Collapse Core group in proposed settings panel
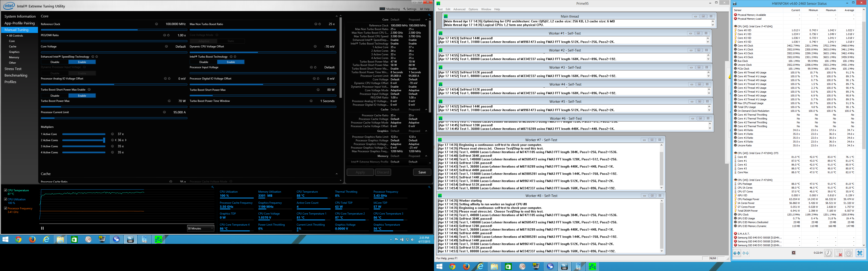The height and width of the screenshot is (271, 868). pos(426,19)
